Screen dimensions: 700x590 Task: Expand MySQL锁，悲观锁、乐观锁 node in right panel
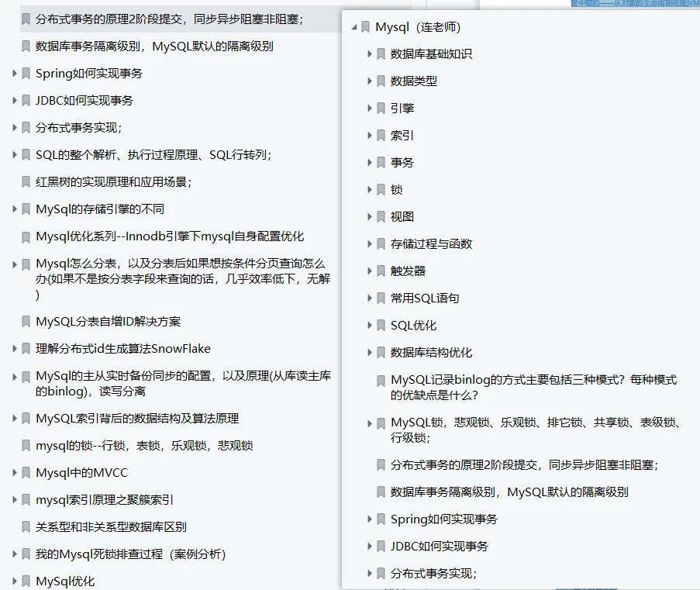[x=370, y=423]
